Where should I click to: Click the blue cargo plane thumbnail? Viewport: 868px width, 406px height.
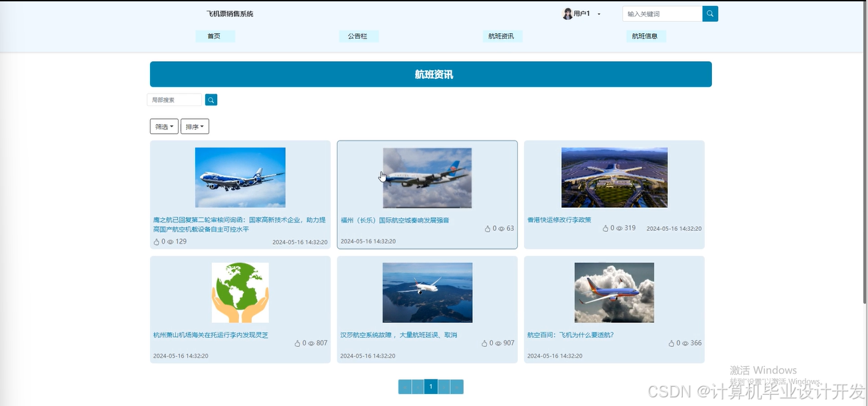[240, 178]
